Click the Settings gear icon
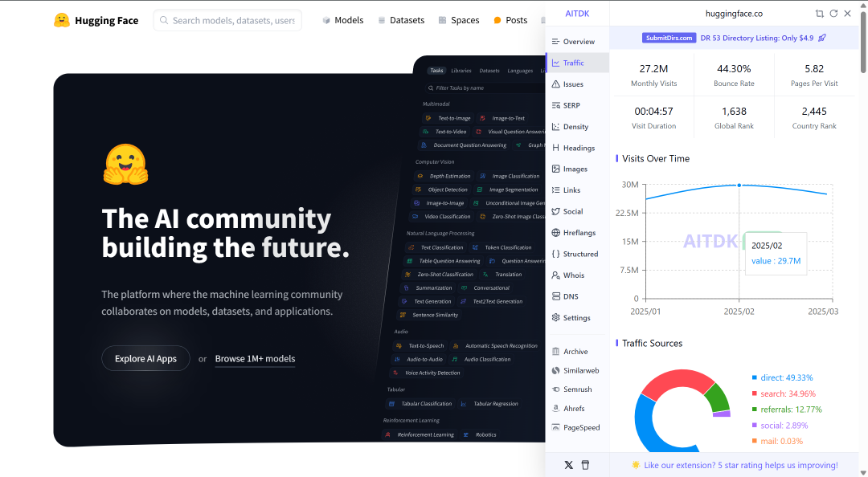 click(556, 318)
